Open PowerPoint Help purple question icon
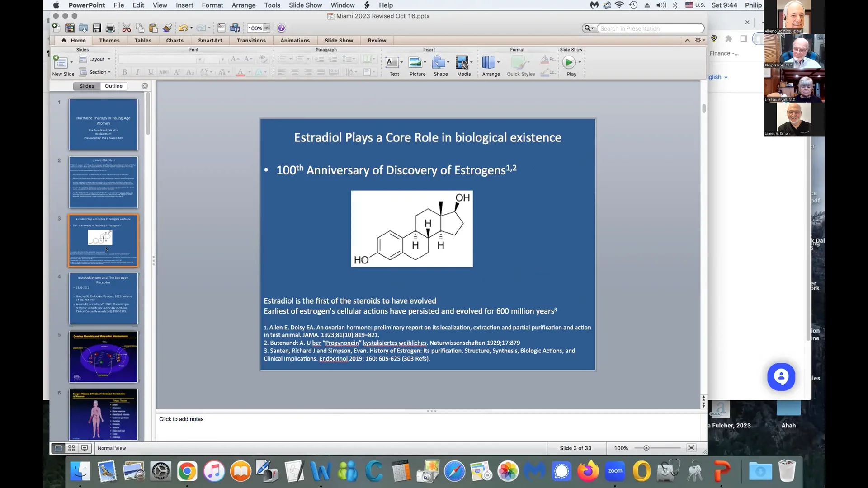868x488 pixels. [281, 28]
